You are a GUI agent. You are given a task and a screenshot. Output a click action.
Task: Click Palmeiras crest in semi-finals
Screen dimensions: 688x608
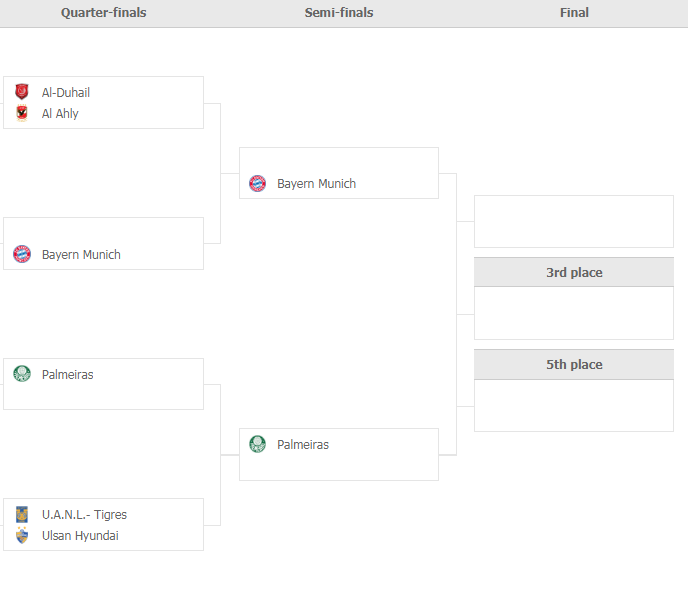(x=257, y=444)
